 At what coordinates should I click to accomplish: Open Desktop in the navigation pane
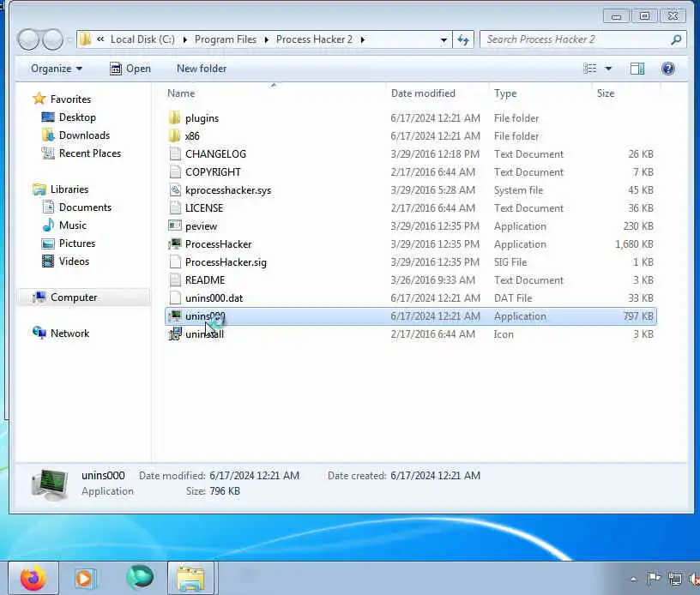(x=77, y=117)
